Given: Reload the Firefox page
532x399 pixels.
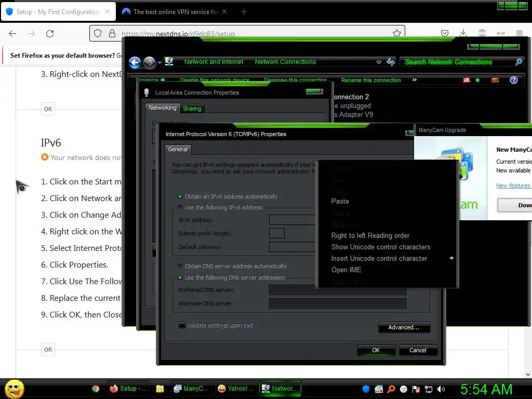Looking at the screenshot, I should (50, 34).
